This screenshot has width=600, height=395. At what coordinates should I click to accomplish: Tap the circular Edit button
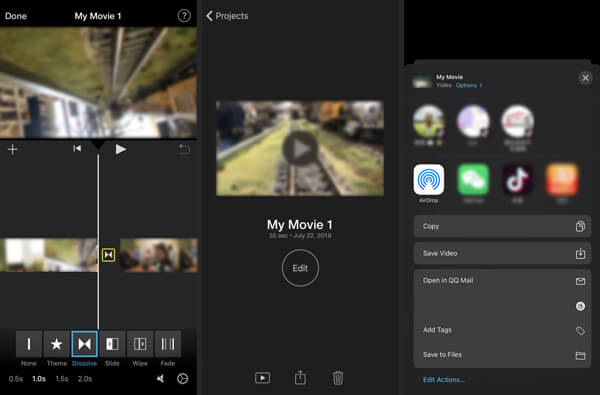coord(300,268)
